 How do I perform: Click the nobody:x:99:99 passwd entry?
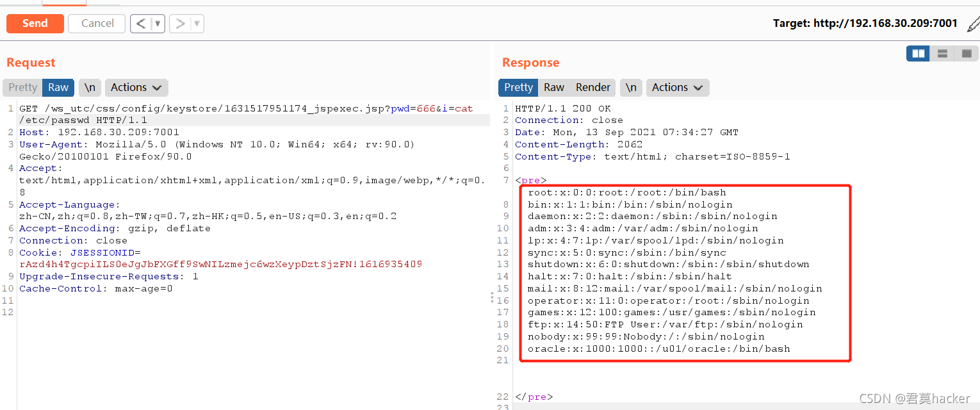[646, 336]
